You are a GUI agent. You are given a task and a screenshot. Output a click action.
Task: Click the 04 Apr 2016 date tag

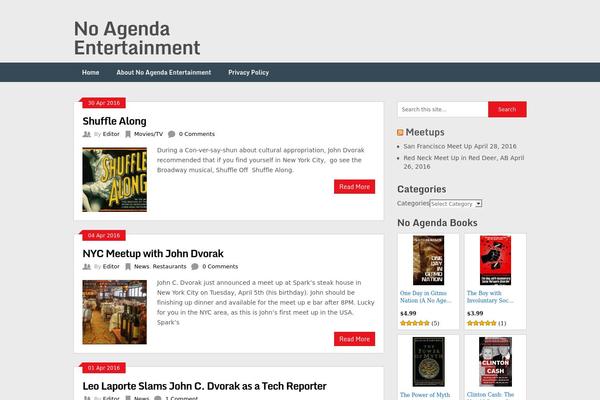(104, 235)
